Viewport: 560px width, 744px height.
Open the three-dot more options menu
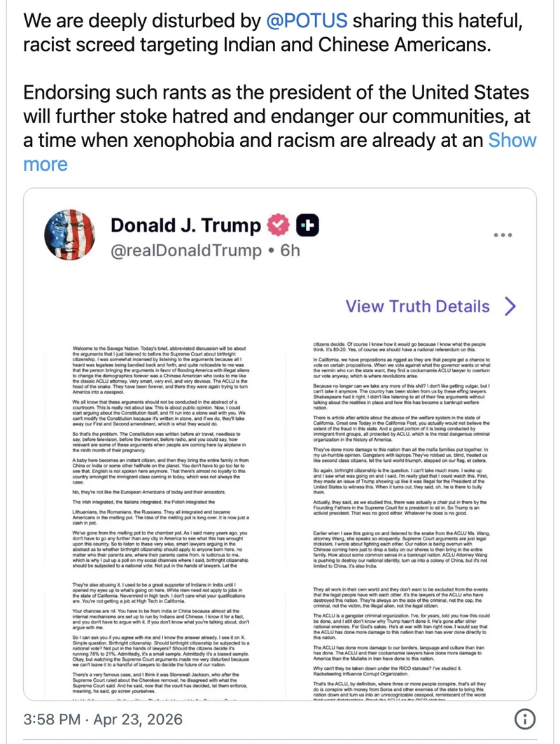click(503, 235)
